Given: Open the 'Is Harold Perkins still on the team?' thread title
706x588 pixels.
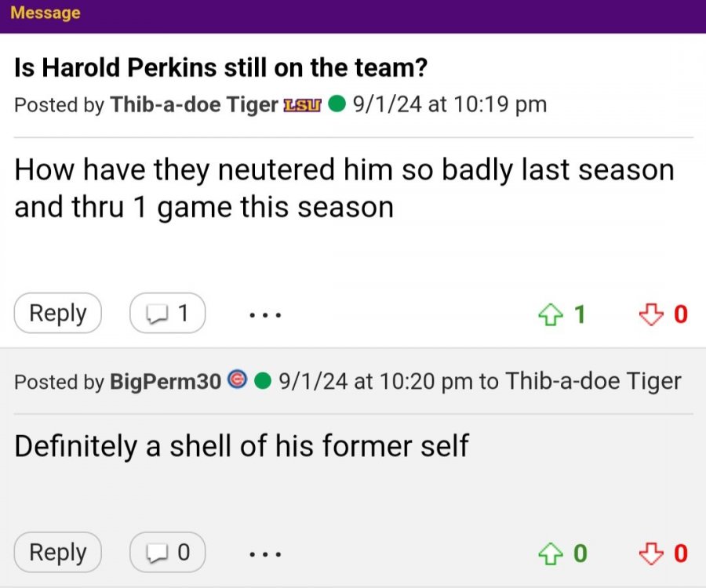Looking at the screenshot, I should [x=220, y=68].
